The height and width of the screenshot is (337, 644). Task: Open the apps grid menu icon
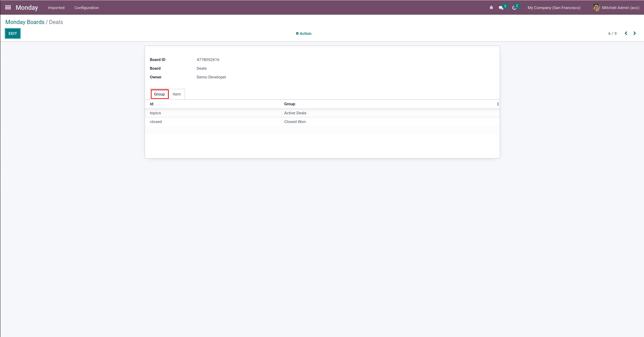click(8, 7)
